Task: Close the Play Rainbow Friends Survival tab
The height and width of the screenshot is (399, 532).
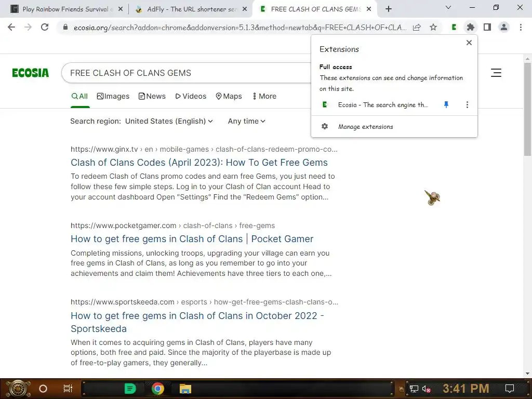Action: (121, 9)
